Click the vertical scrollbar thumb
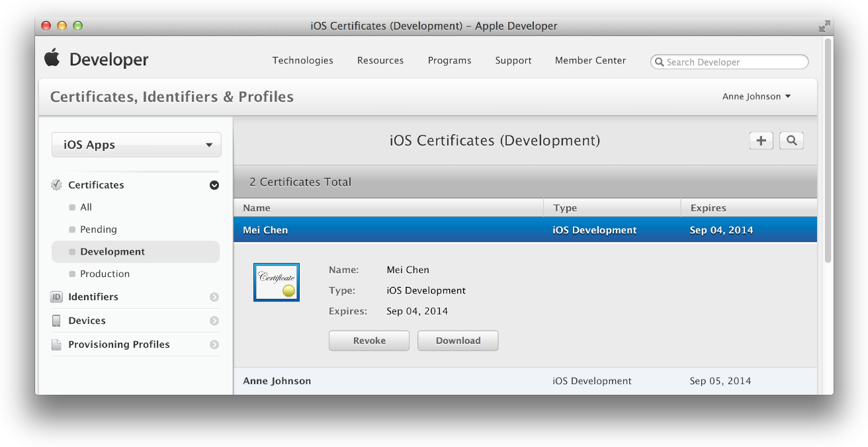The width and height of the screenshot is (868, 447). [x=828, y=151]
